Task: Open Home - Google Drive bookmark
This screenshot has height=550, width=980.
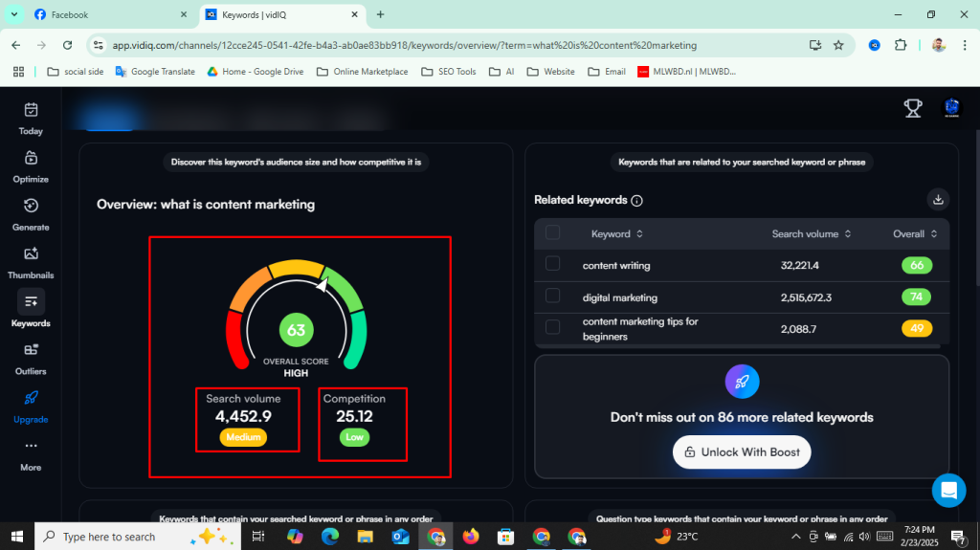Action: click(x=256, y=72)
